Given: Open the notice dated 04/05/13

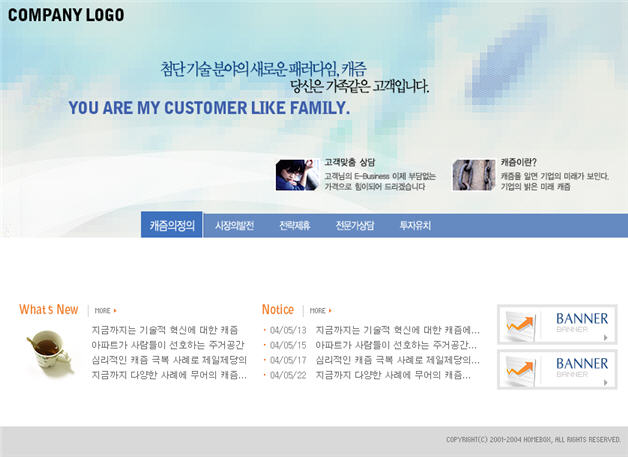Looking at the screenshot, I should [398, 330].
